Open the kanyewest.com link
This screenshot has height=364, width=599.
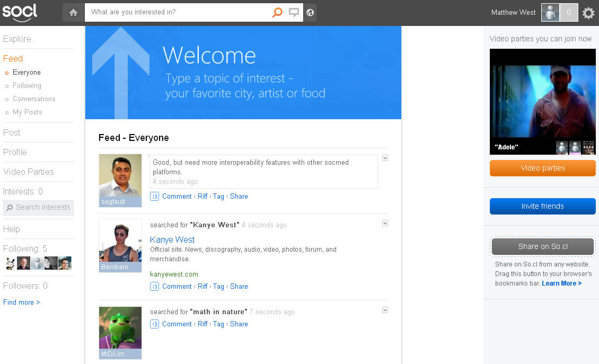[x=174, y=274]
